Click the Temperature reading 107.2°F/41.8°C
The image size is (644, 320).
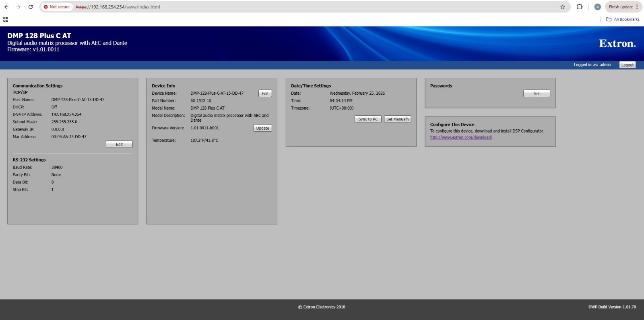click(x=204, y=140)
